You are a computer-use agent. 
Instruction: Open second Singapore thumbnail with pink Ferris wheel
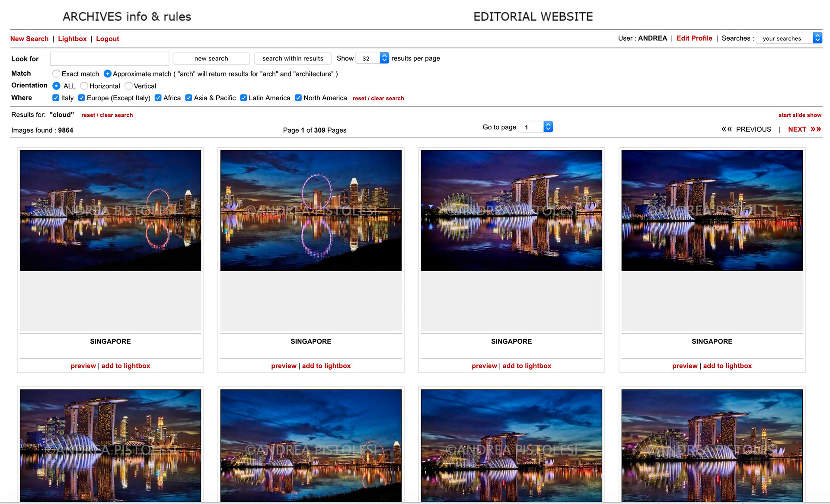(x=311, y=211)
